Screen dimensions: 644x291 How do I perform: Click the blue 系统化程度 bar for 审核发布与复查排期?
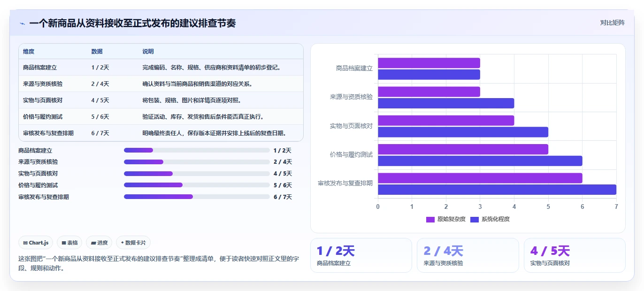pos(497,190)
